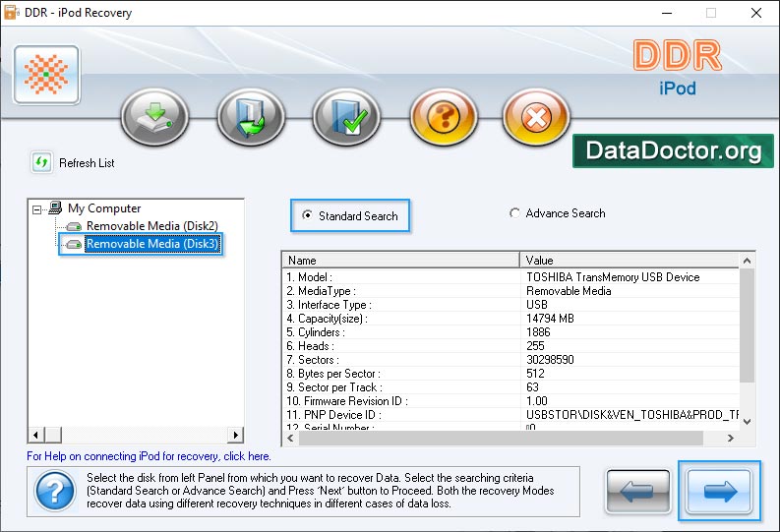Collapse the My Computer tree node

(37, 208)
